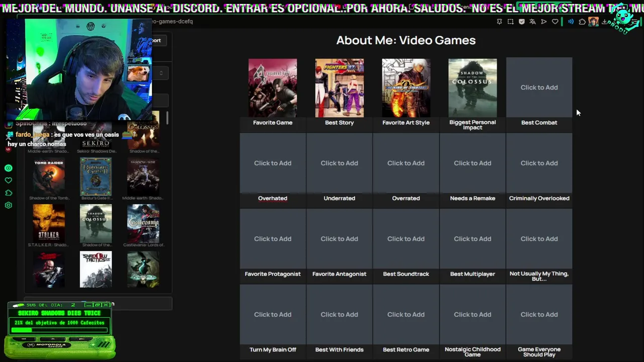This screenshot has height=362, width=644.
Task: Click to add an Overhated game
Action: pyautogui.click(x=273, y=163)
